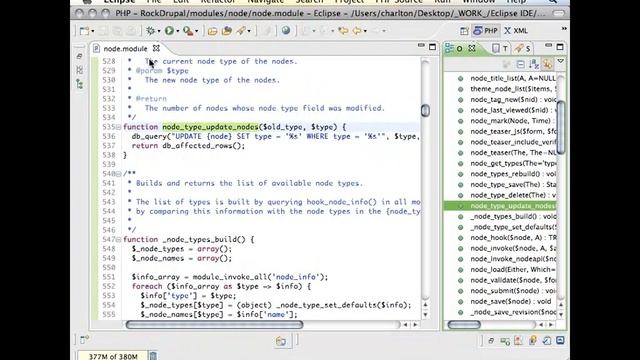
Task: Maximize the editor area pane
Action: (432, 47)
